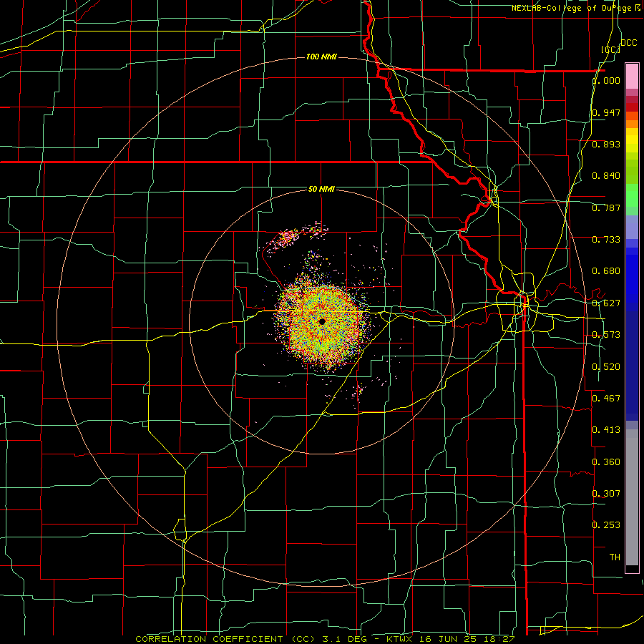This screenshot has width=644, height=644.
Task: Click the 0.787 color scale value
Action: point(606,208)
